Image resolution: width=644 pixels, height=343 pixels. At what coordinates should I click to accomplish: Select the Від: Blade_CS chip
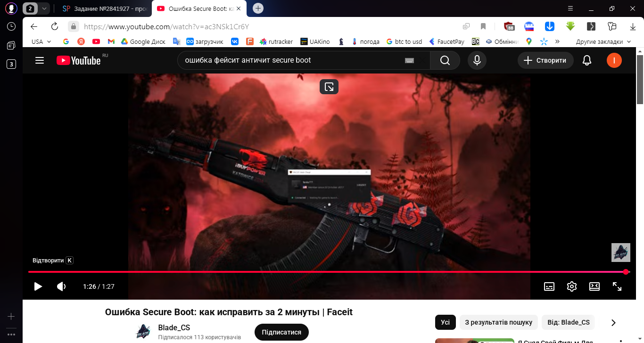click(x=569, y=322)
